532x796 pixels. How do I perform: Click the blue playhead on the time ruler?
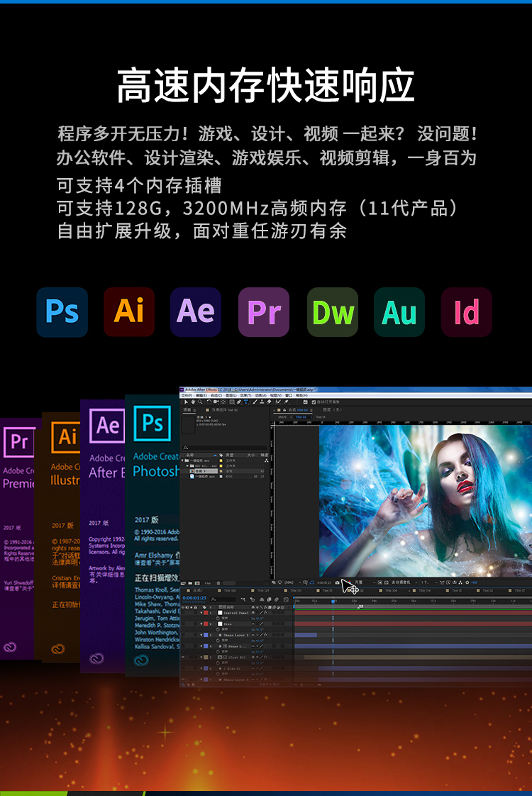click(333, 602)
